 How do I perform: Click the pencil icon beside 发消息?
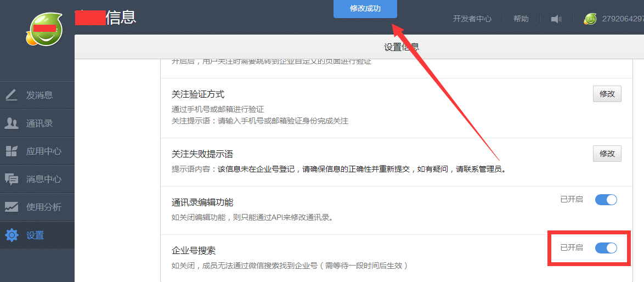(x=11, y=95)
